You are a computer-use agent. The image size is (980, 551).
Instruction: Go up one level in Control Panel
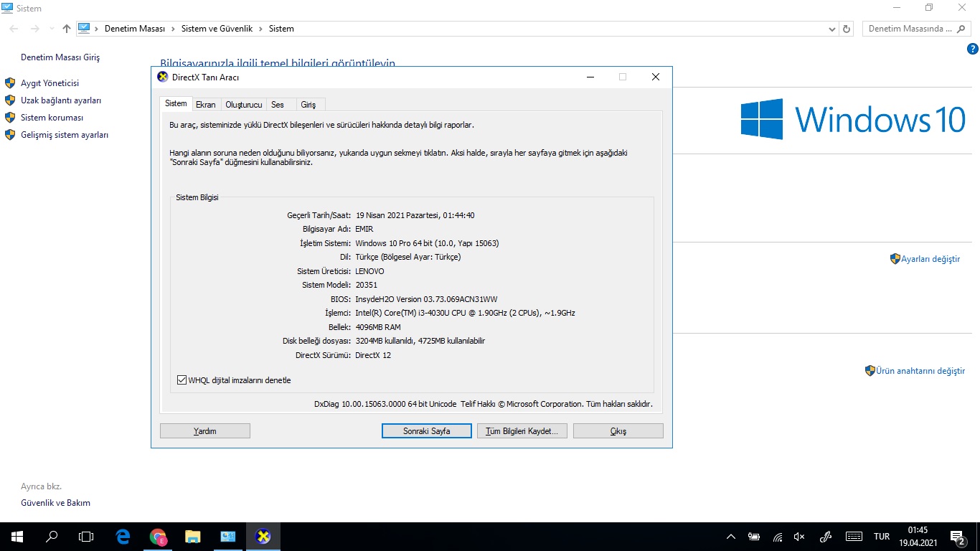[67, 29]
